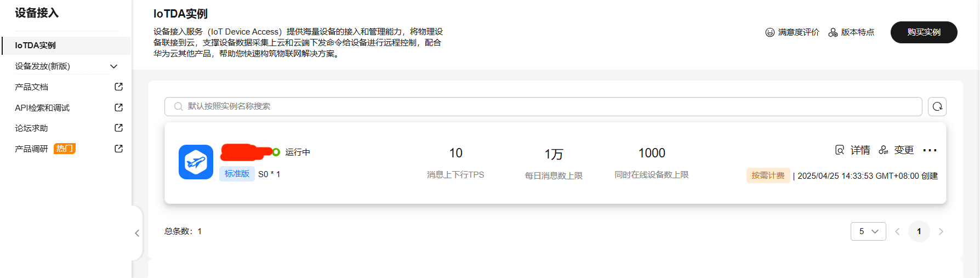Click the creation timestamp 2025/04/25 14:33:53
Image resolution: width=980 pixels, height=278 pixels.
pyautogui.click(x=835, y=176)
